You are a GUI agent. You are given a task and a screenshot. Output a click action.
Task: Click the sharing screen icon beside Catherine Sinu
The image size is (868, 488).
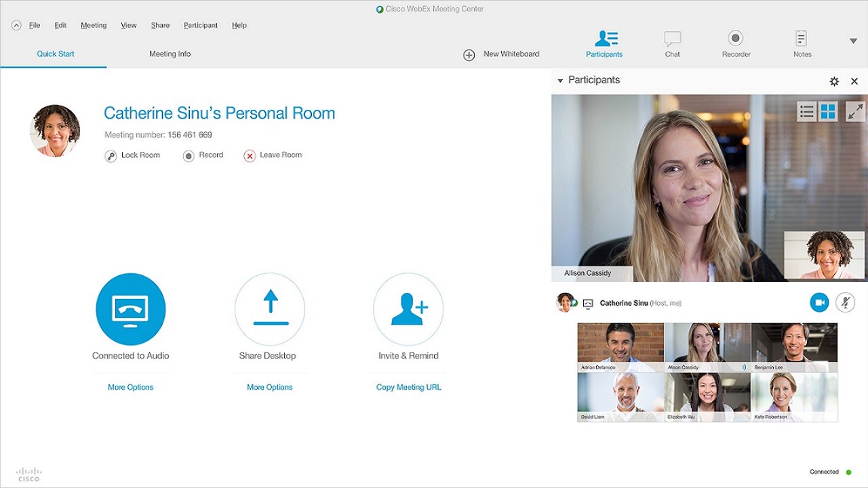[x=588, y=304]
